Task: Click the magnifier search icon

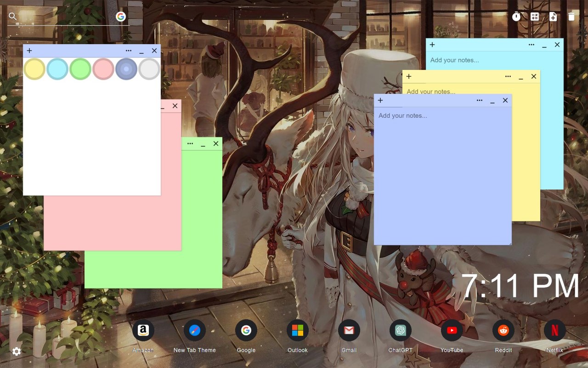Action: [x=13, y=17]
